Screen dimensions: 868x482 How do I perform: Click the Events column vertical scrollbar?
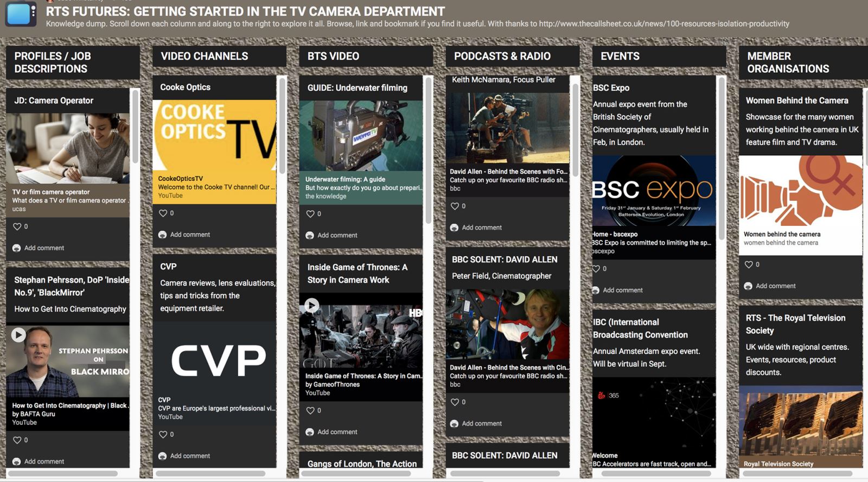pos(722,157)
